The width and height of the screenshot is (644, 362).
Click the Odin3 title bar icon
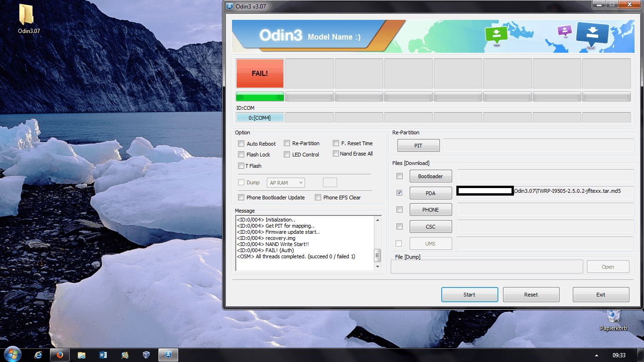click(230, 6)
